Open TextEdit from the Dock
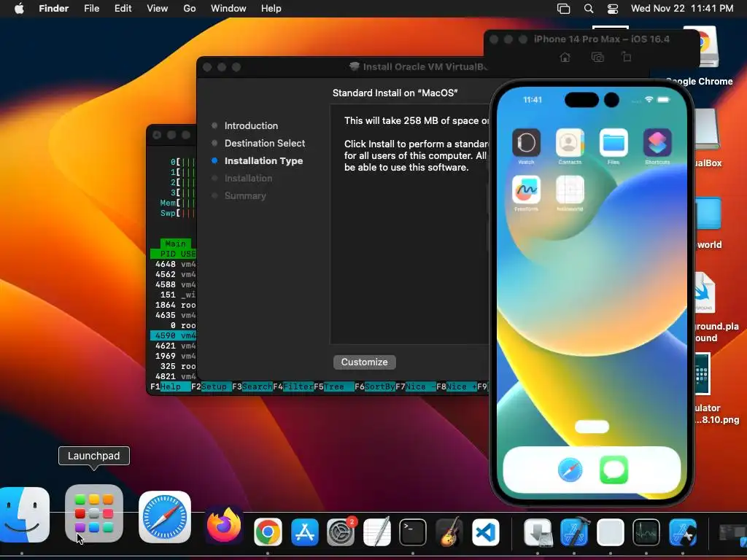Viewport: 747px width, 560px height. (377, 532)
